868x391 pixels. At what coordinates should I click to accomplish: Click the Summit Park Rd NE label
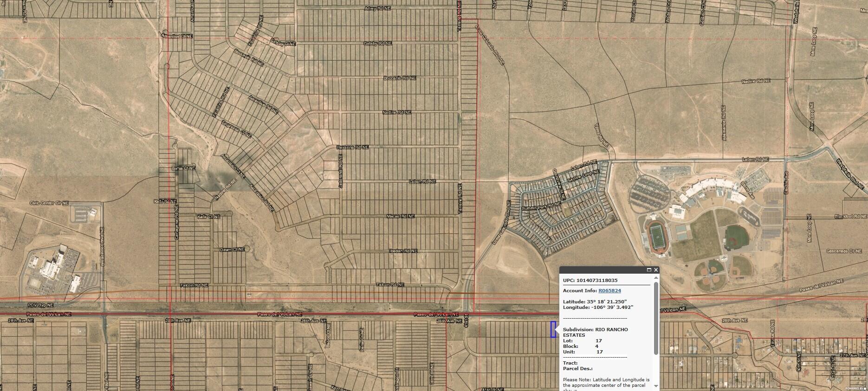541,205
